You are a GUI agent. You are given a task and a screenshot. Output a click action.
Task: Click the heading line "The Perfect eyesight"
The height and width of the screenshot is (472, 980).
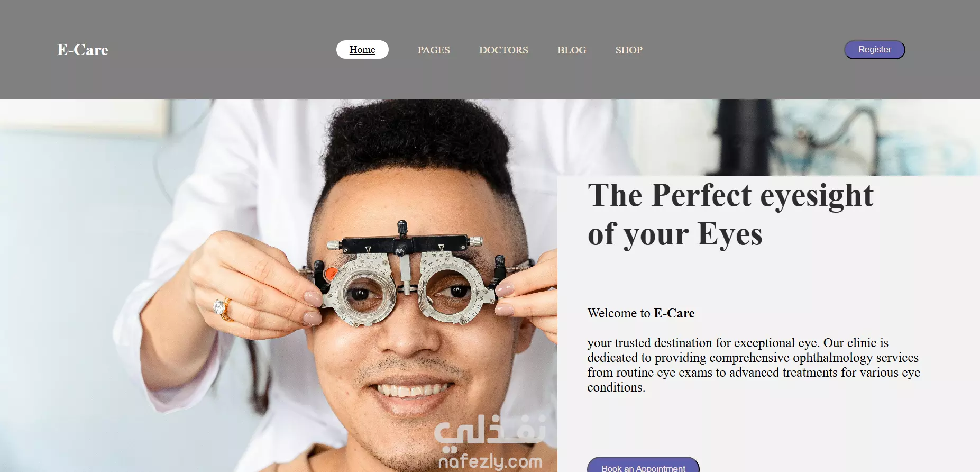(x=730, y=195)
